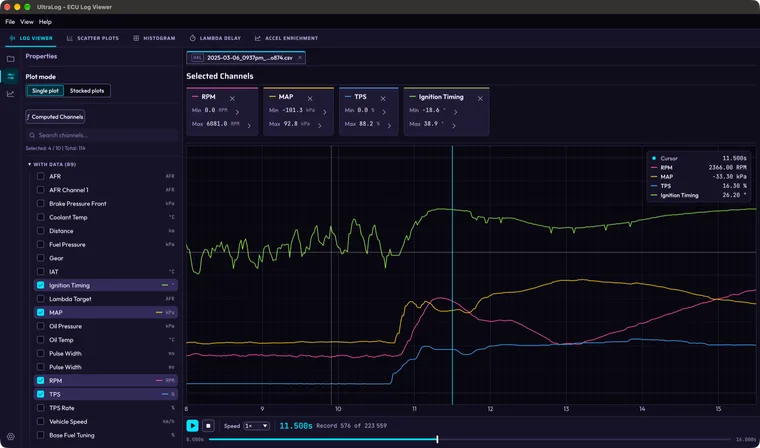Click the Oil Temp channel row
Viewport: 760px width, 448px height.
[106, 340]
